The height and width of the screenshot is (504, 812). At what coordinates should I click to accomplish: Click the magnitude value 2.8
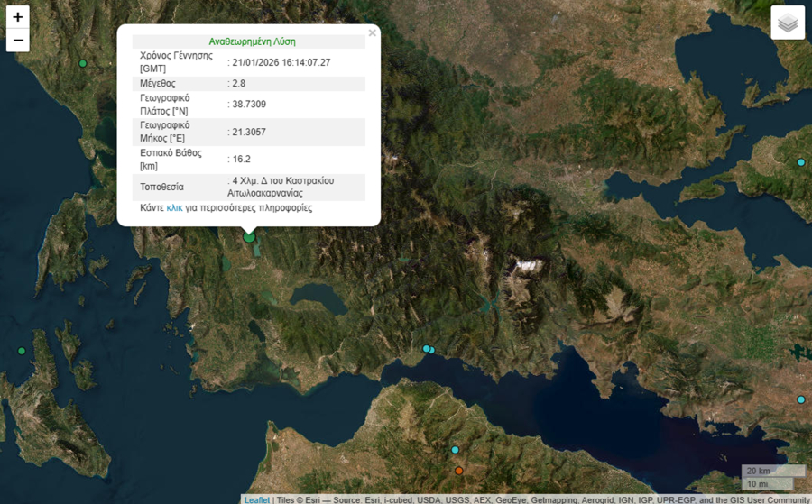[x=238, y=83]
